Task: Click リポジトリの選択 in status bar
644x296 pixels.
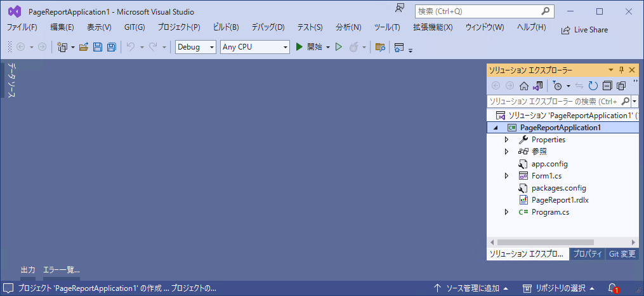Action: pos(559,288)
